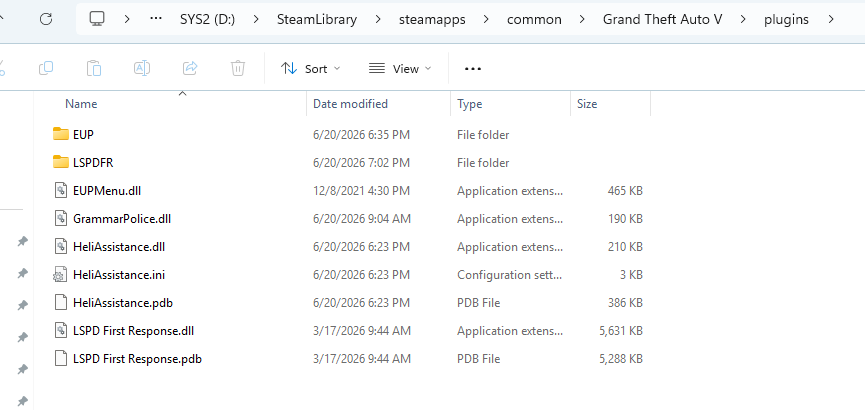Click the 210 KB size cell
865x410 pixels.
click(625, 247)
